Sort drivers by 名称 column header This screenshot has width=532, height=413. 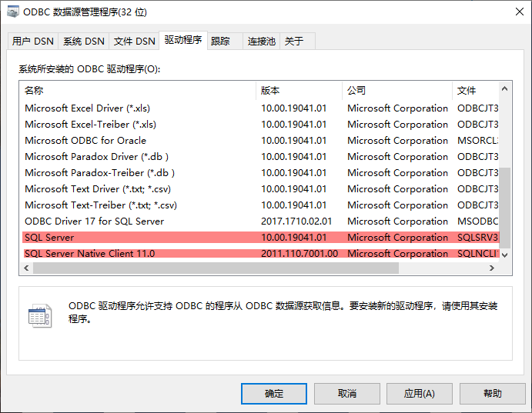coord(137,91)
